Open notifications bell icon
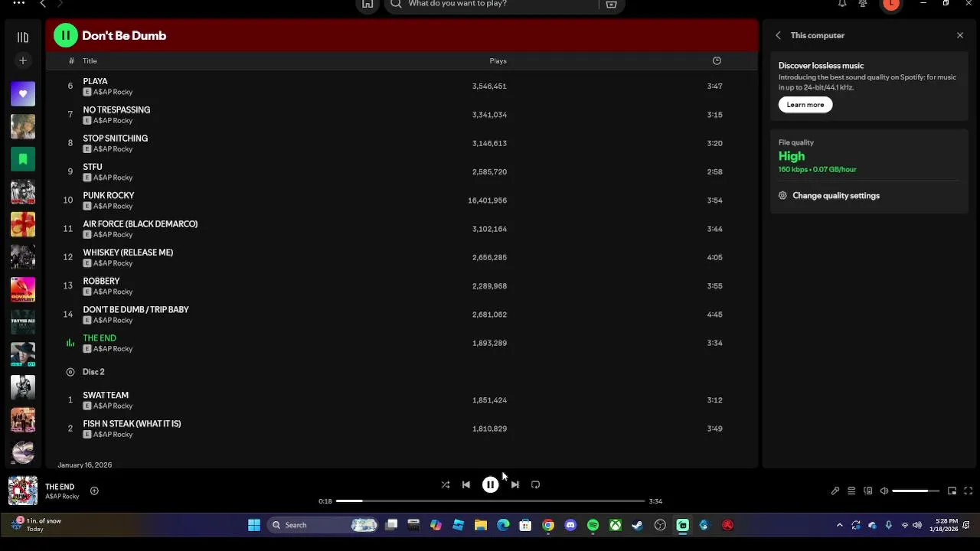 pyautogui.click(x=842, y=4)
